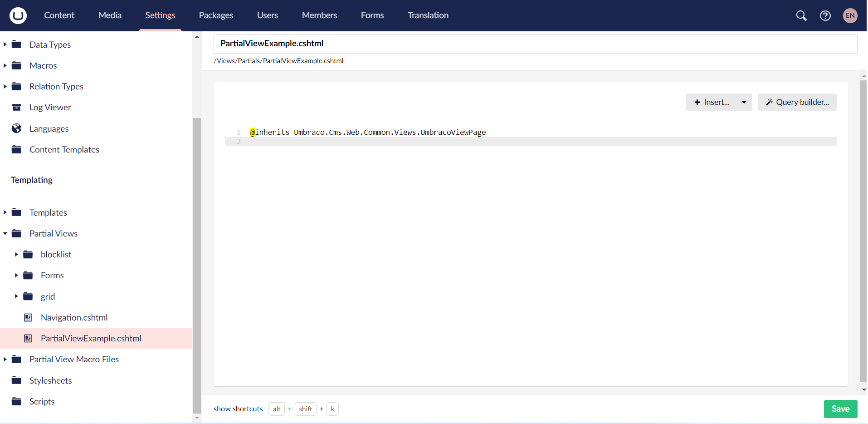
Task: Expand the Data Types tree node
Action: coord(5,44)
